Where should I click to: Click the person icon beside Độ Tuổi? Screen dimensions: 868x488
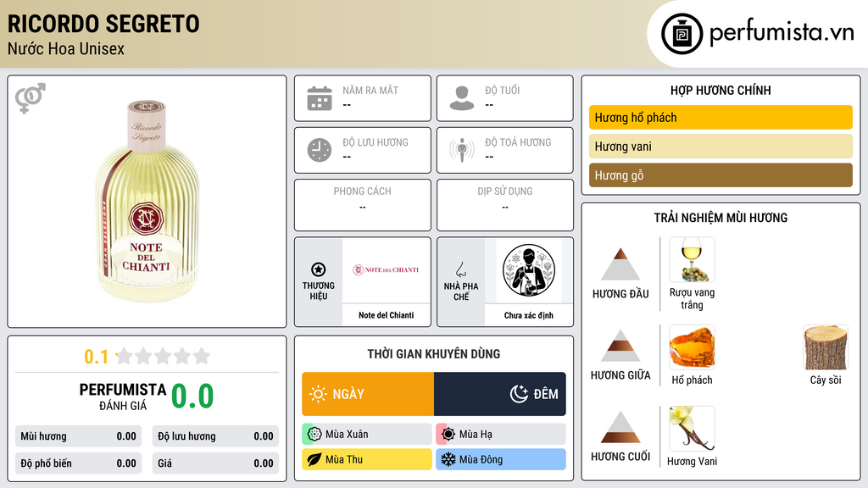[x=462, y=98]
